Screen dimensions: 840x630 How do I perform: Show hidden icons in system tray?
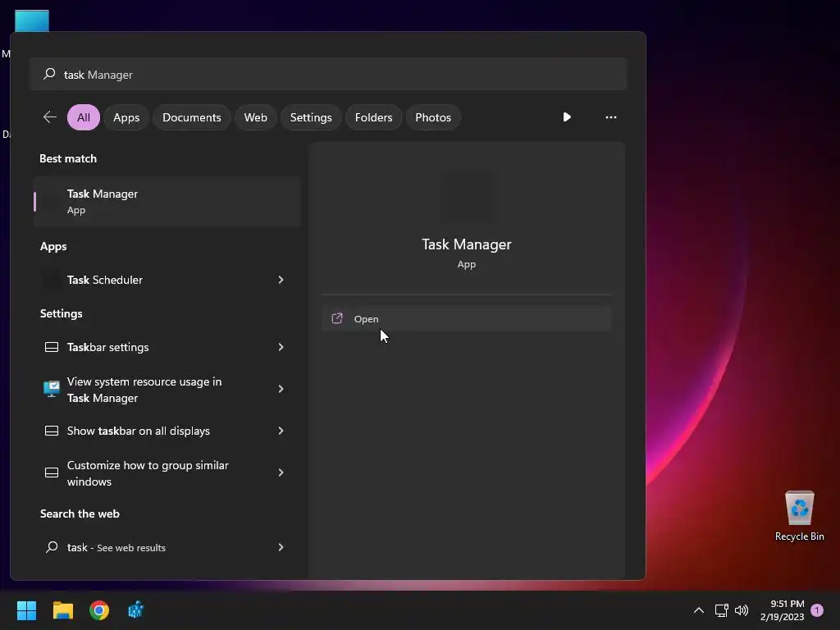(x=699, y=610)
